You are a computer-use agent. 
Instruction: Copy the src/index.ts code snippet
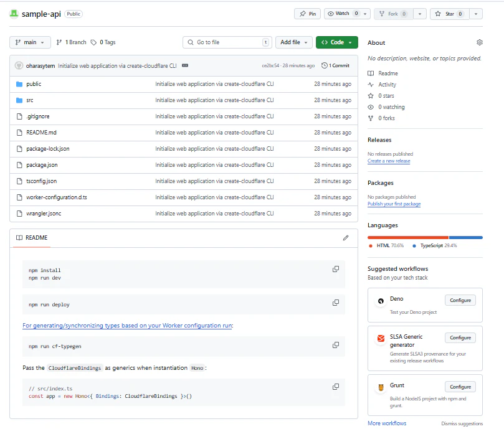click(336, 387)
